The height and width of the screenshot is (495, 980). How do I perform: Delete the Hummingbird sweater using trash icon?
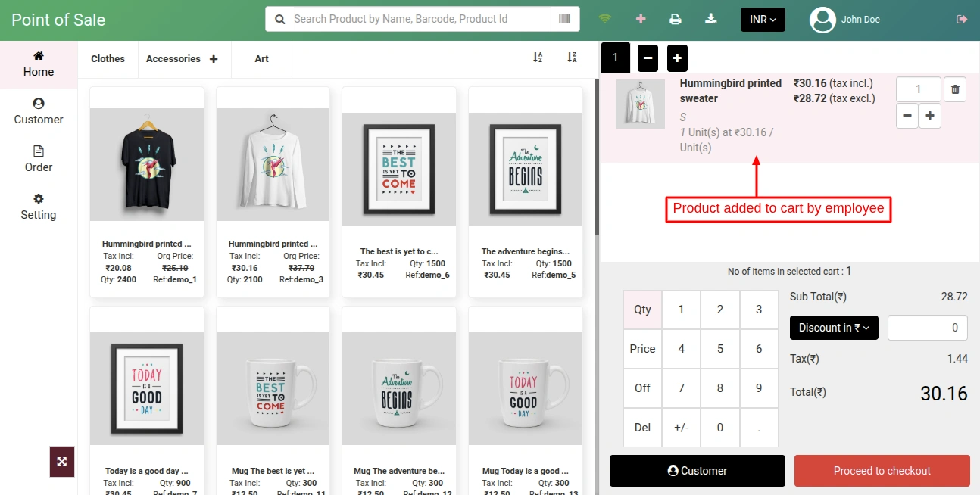click(x=954, y=89)
